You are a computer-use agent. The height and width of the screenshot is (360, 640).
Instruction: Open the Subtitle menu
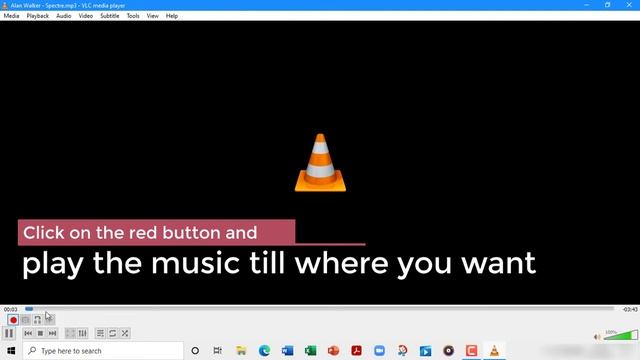110,16
